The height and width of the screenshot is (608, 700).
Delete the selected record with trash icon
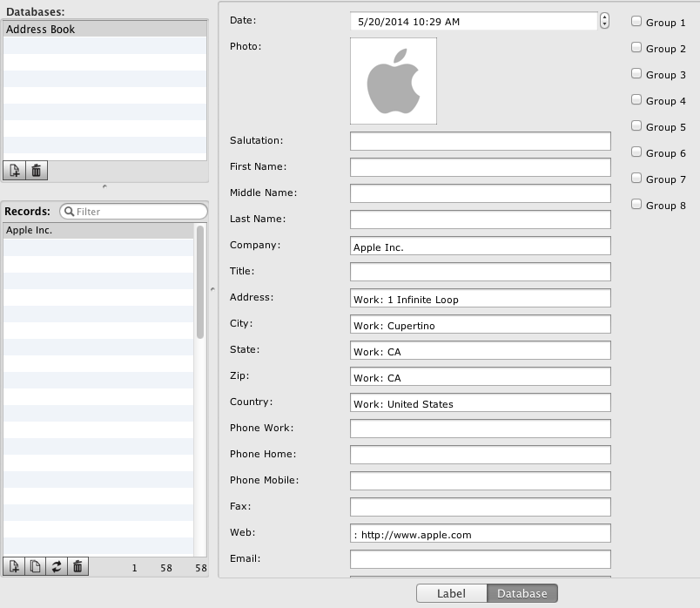[77, 566]
